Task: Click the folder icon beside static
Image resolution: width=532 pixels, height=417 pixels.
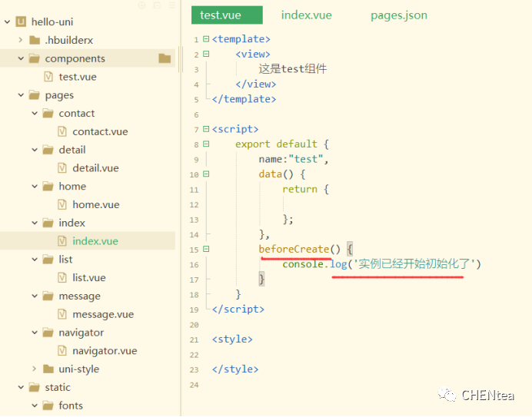Action: [x=34, y=387]
